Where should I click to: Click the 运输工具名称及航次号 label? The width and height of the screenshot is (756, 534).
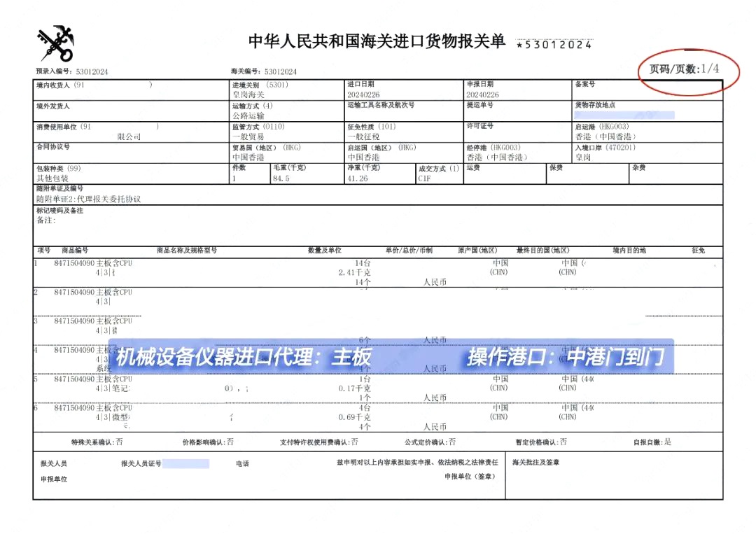[381, 105]
